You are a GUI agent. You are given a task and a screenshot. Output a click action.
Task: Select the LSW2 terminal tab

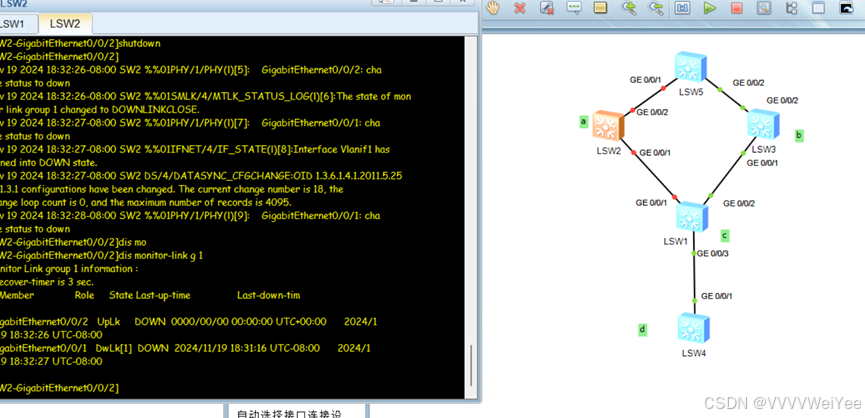pyautogui.click(x=65, y=24)
